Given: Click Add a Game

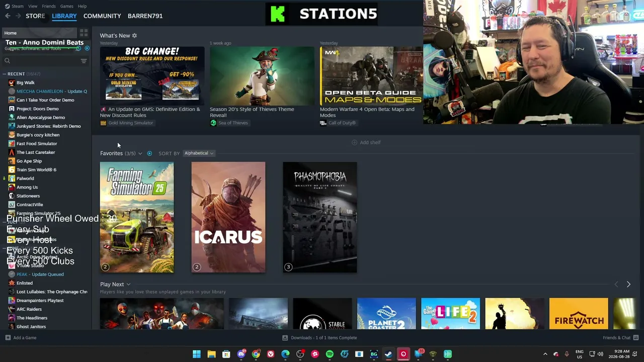Looking at the screenshot, I should [21, 338].
